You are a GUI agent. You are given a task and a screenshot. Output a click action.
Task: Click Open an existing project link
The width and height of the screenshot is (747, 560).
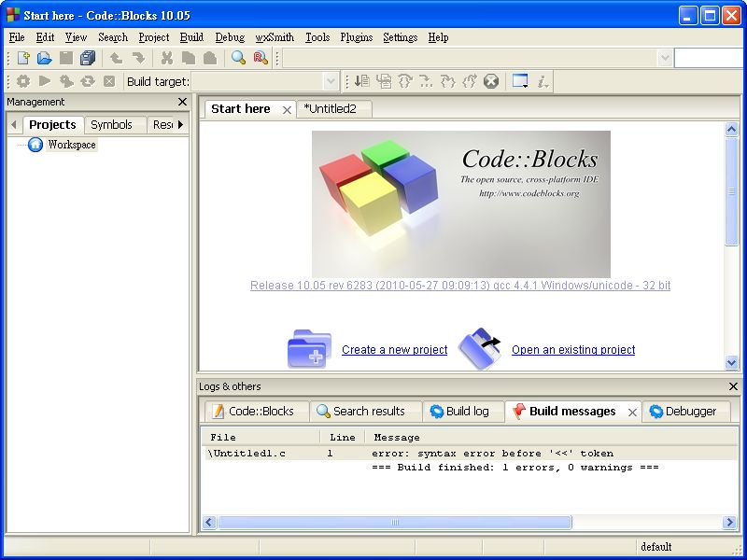tap(573, 350)
